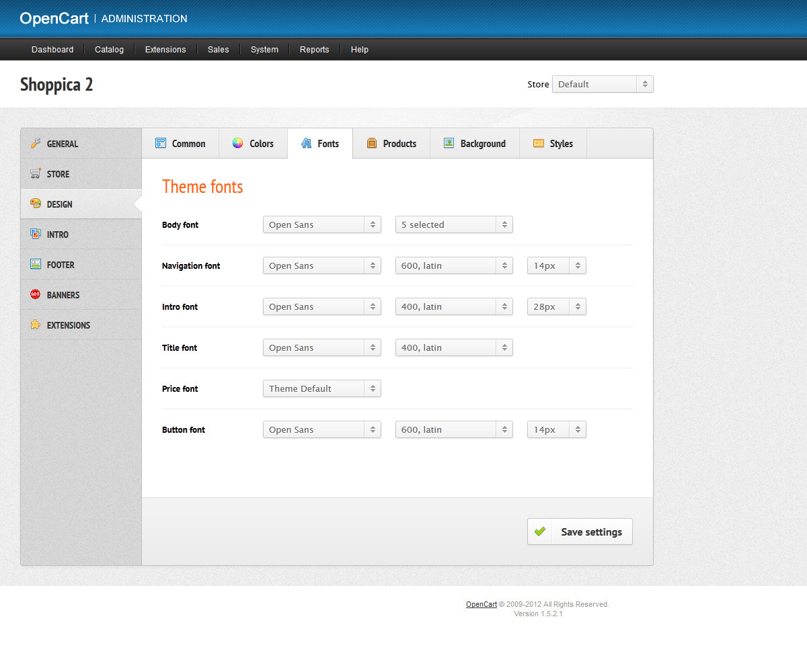This screenshot has width=807, height=672.
Task: Open the Store selector dropdown
Action: pyautogui.click(x=603, y=84)
